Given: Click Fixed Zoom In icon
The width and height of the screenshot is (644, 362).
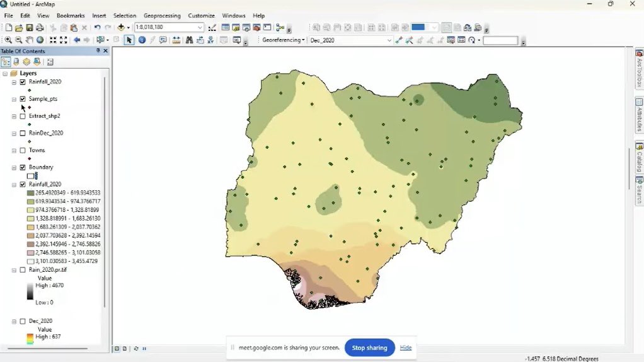Looking at the screenshot, I should [53, 40].
